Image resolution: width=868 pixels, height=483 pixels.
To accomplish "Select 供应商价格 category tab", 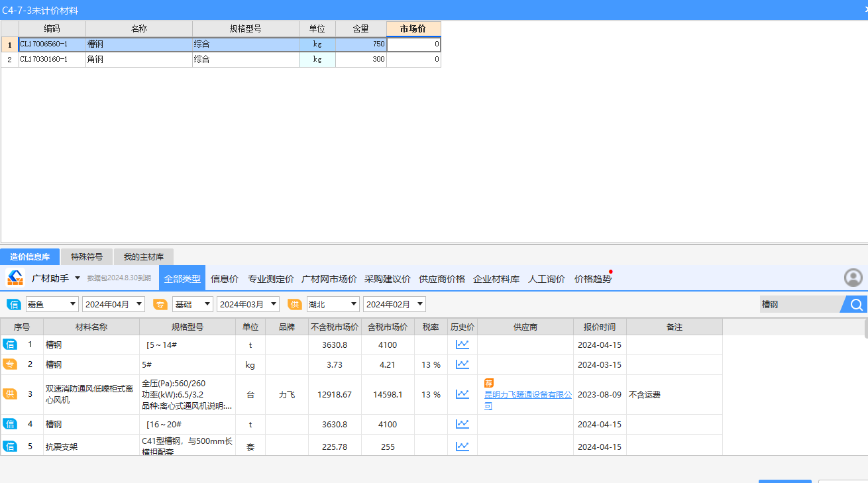I will coord(442,279).
